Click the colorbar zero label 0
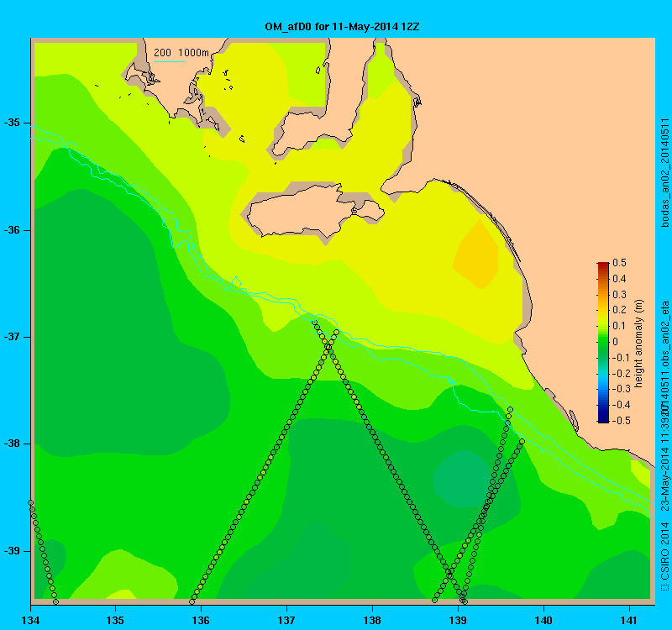 616,342
